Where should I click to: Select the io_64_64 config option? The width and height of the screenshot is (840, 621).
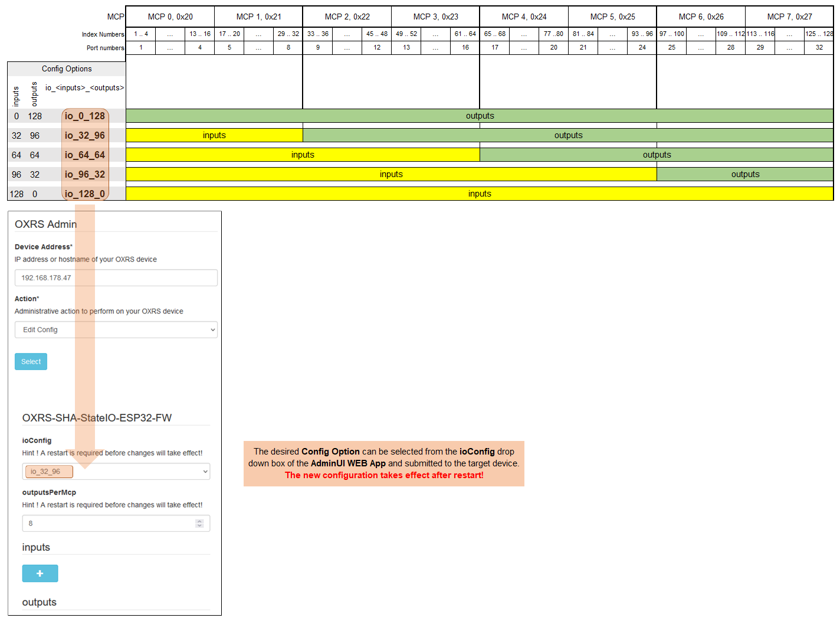pos(85,155)
